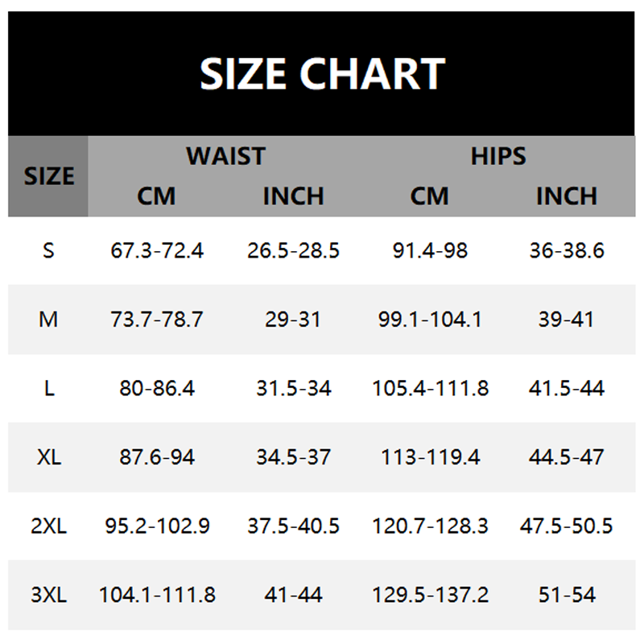This screenshot has height=644, width=644.
Task: Click the waist value 67.3-72.4
Action: 157,250
